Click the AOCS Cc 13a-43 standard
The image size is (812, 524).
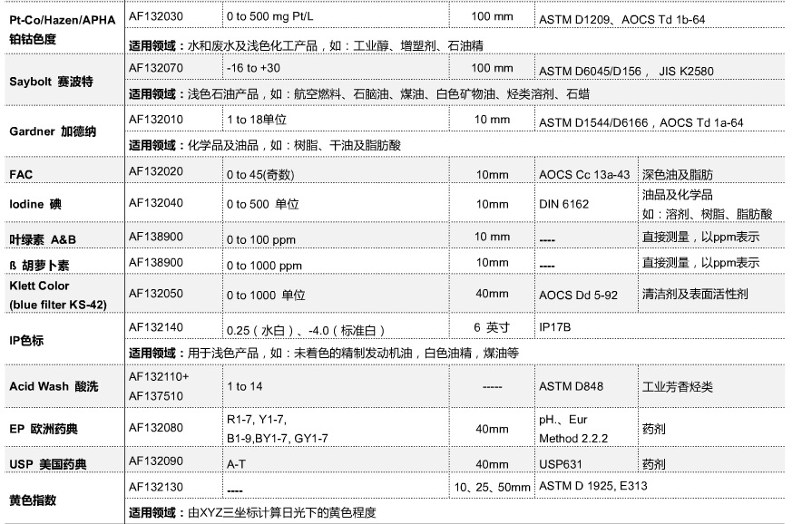(x=584, y=175)
